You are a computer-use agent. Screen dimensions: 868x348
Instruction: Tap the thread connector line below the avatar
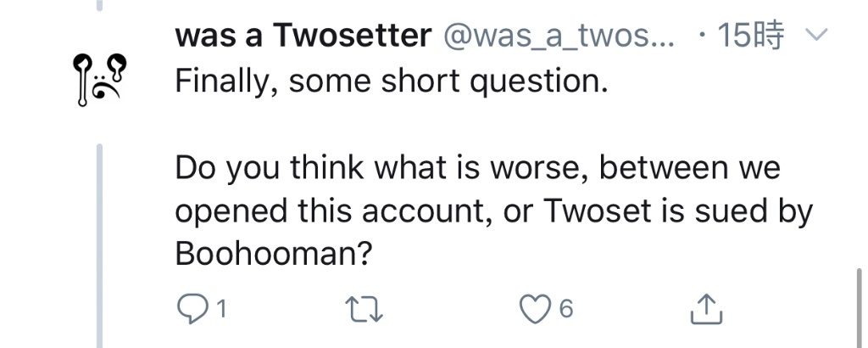[100, 245]
